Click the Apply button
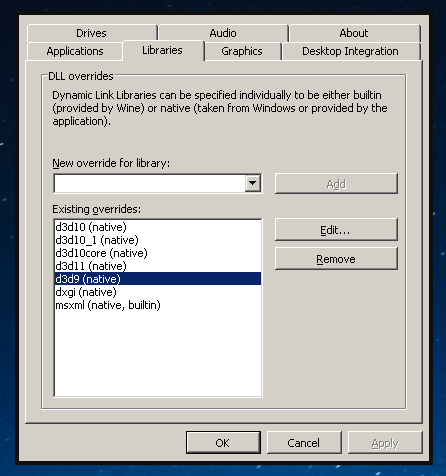 pos(385,443)
